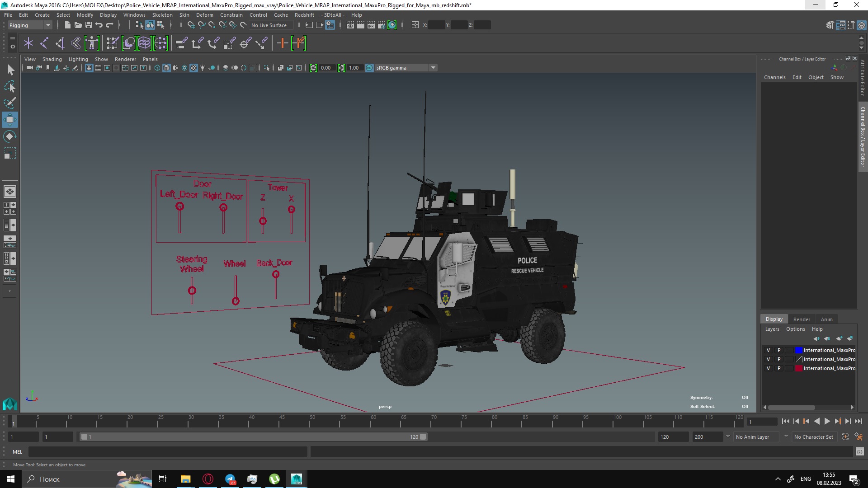Screen dimensions: 868x488
Task: Click the play backwards button
Action: [816, 421]
